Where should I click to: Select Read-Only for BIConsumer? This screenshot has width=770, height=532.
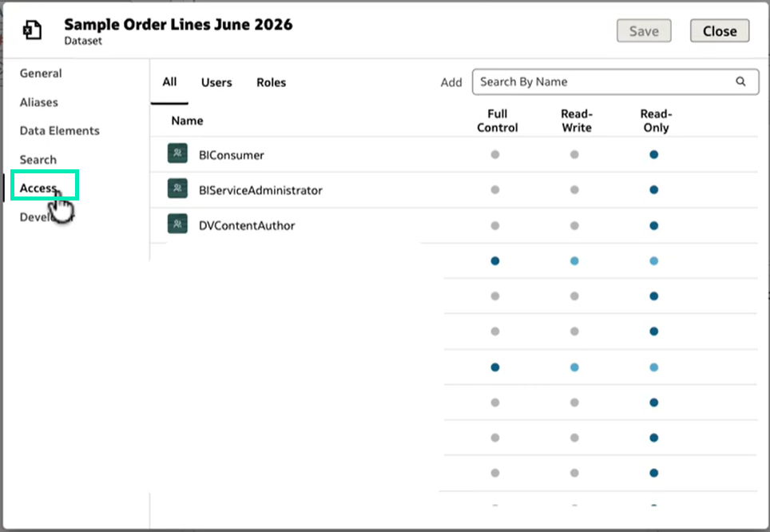tap(653, 155)
